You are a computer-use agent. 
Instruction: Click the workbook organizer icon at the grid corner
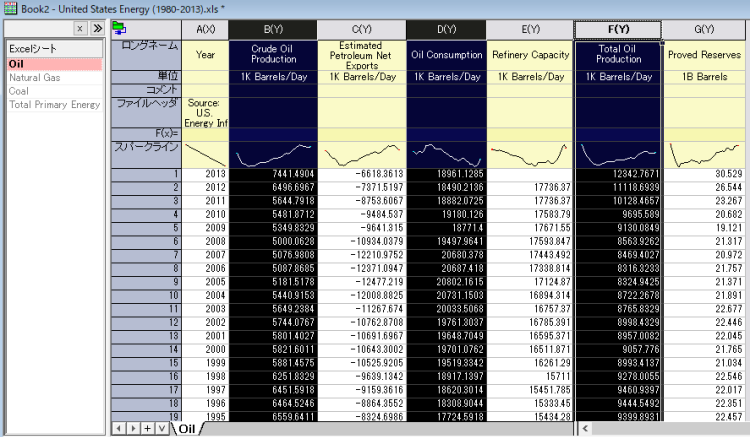[119, 29]
